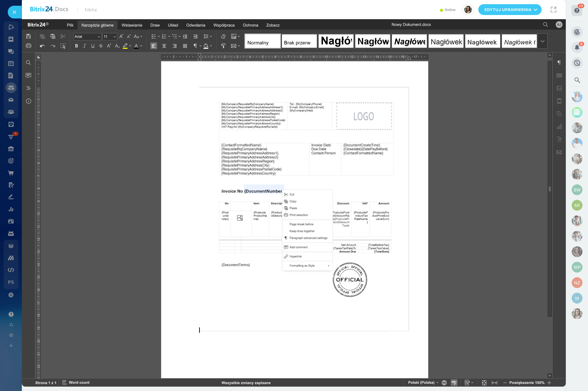The image size is (588, 391).
Task: Open the table settings icon in right panel
Action: tap(559, 76)
